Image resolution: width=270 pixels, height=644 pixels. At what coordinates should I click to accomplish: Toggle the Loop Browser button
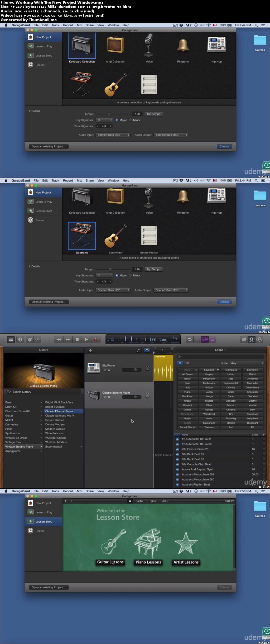[x=252, y=339]
